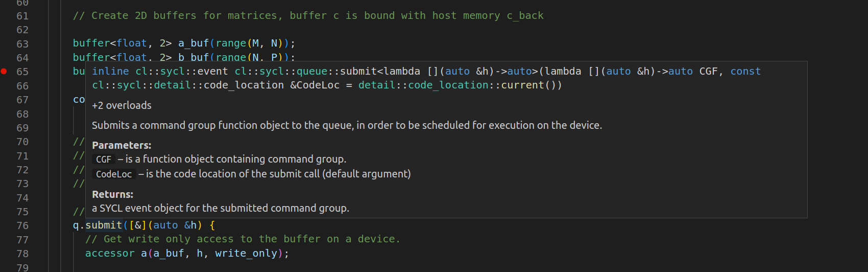Click the CGF parameter label in the tooltip
868x272 pixels.
[x=104, y=160]
